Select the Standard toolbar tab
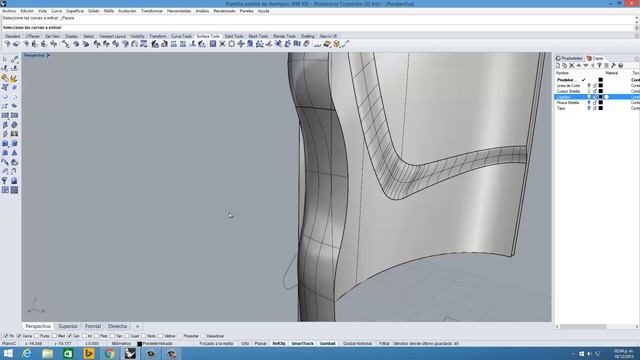Screen dimensions: 640x360 (13, 36)
